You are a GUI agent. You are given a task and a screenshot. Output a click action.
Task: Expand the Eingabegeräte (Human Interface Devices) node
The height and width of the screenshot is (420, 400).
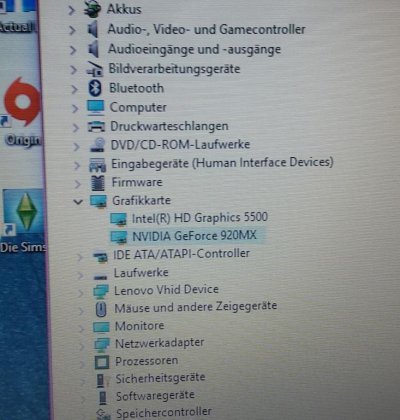click(77, 165)
